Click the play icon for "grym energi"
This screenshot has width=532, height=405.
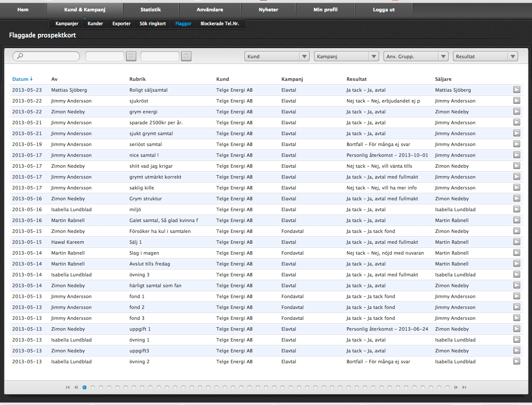click(516, 111)
